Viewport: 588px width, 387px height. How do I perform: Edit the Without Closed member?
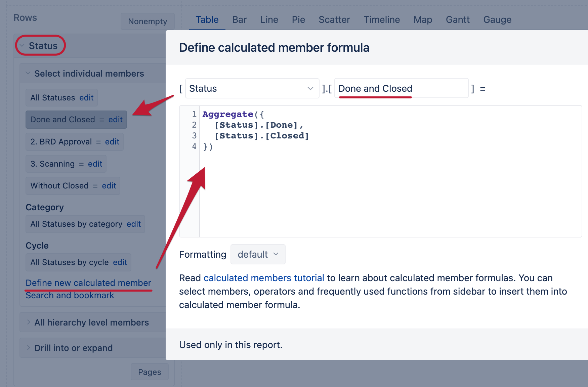point(109,186)
